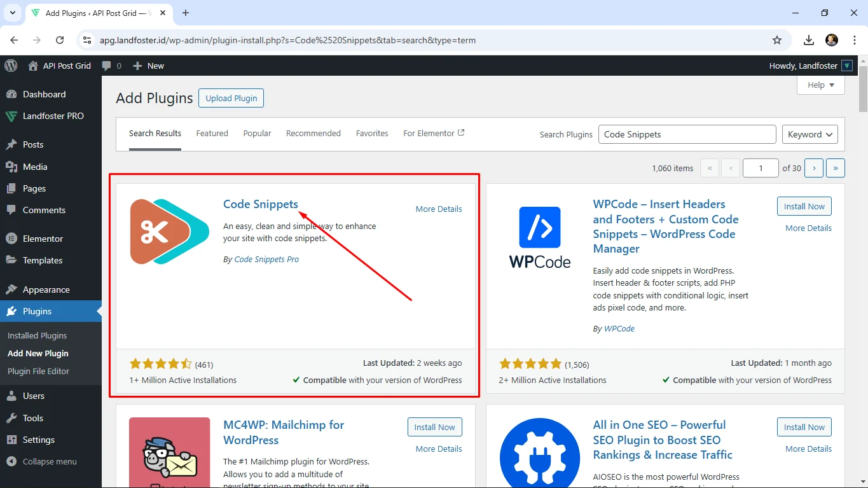The width and height of the screenshot is (868, 488).
Task: Switch to Search Results tab
Action: 155,134
